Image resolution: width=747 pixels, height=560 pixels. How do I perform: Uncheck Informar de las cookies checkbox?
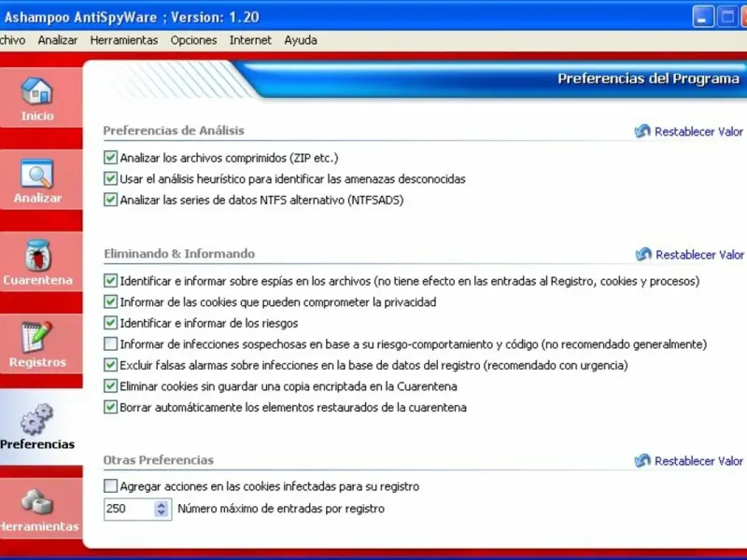pyautogui.click(x=110, y=301)
